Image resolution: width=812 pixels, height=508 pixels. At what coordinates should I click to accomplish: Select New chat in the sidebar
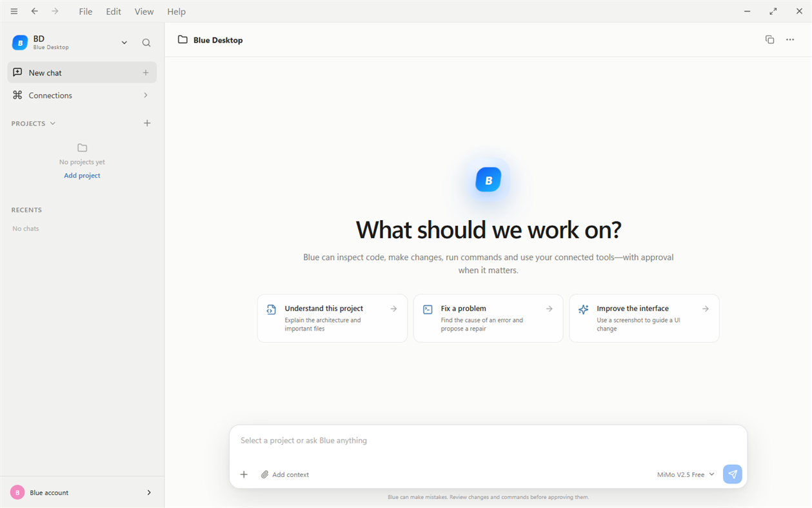(82, 72)
